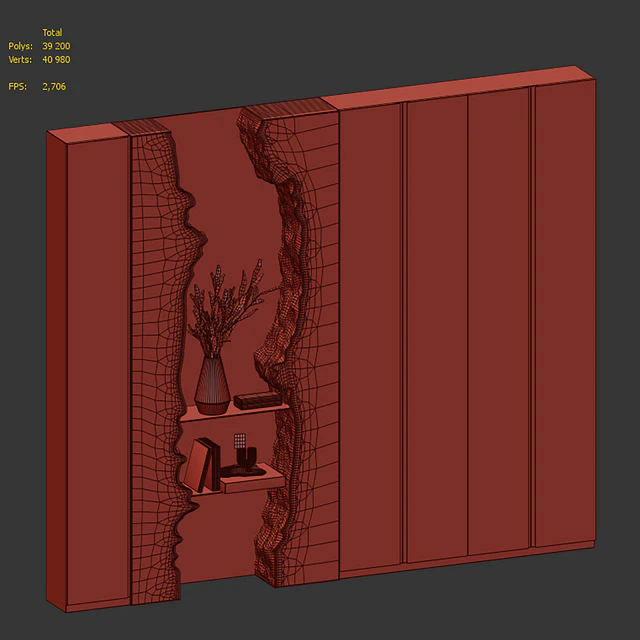Click the Polys: label text
Viewport: 640px width, 640px height.
coord(20,46)
